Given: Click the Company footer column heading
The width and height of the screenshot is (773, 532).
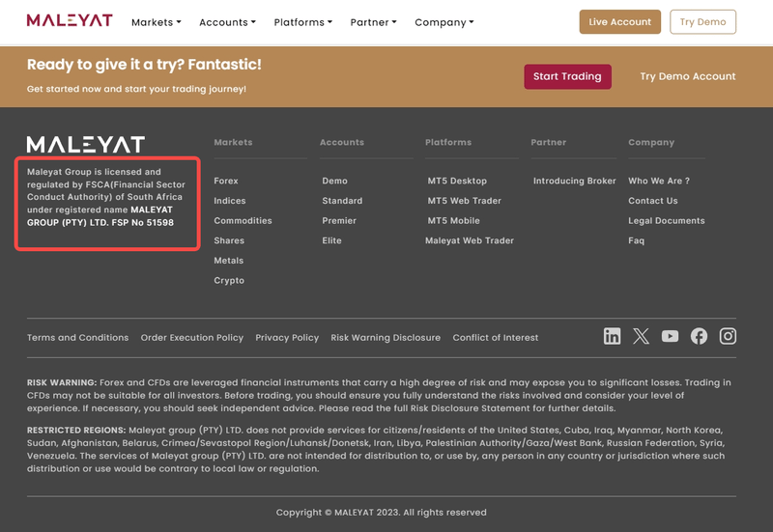Looking at the screenshot, I should tap(651, 142).
